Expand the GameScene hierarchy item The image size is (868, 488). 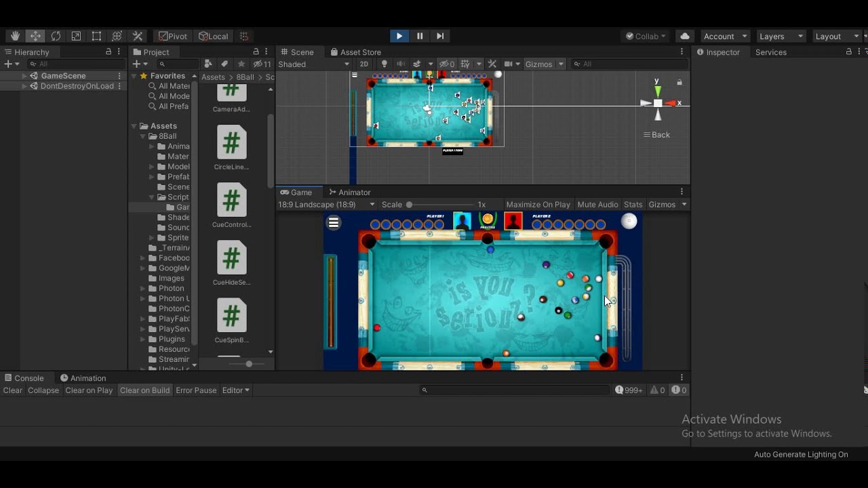tap(24, 76)
